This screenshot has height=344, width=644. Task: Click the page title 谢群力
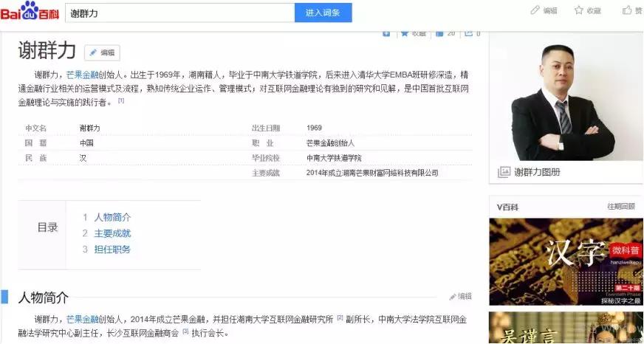pyautogui.click(x=47, y=50)
